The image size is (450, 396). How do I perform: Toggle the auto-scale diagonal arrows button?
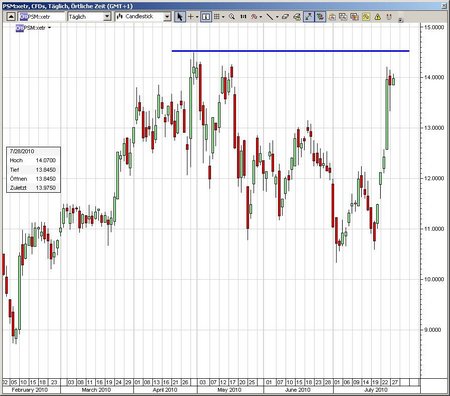pyautogui.click(x=309, y=16)
